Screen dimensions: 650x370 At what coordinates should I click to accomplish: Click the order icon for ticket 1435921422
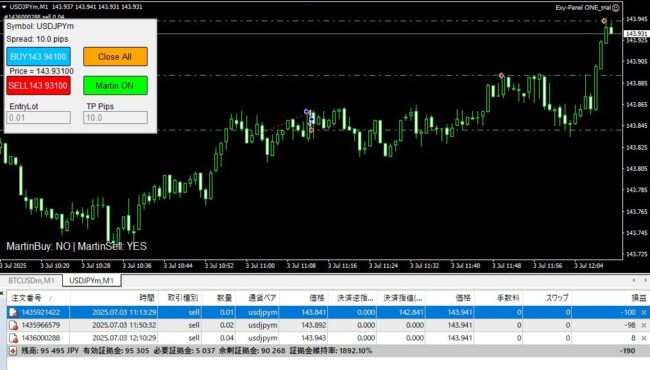[13, 312]
